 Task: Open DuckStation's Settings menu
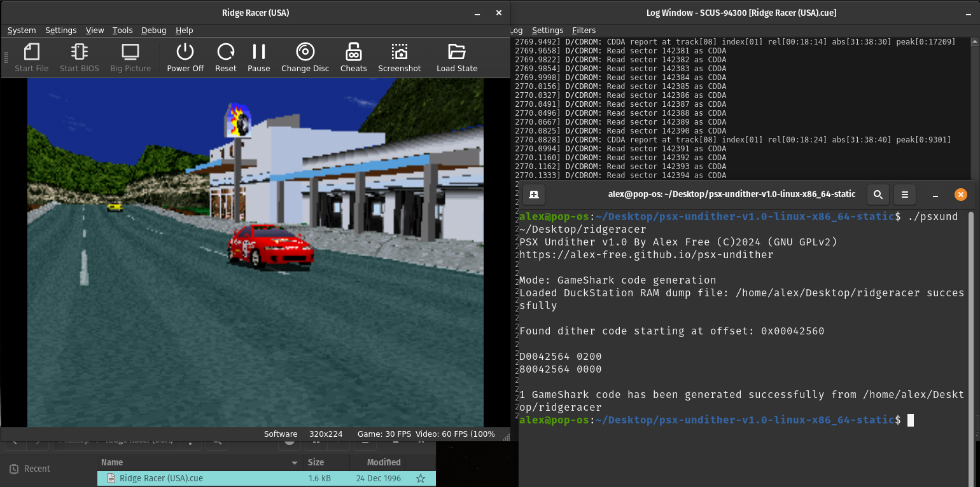[x=60, y=30]
